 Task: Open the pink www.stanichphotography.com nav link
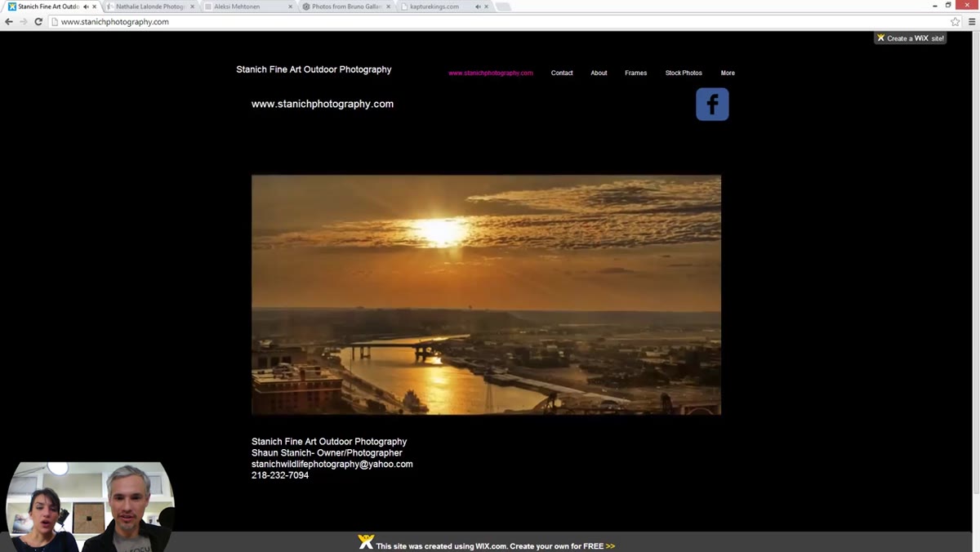[x=491, y=73]
